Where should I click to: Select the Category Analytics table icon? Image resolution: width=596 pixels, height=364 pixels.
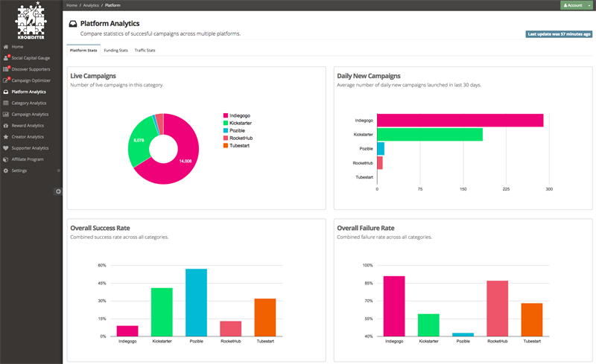(6, 103)
